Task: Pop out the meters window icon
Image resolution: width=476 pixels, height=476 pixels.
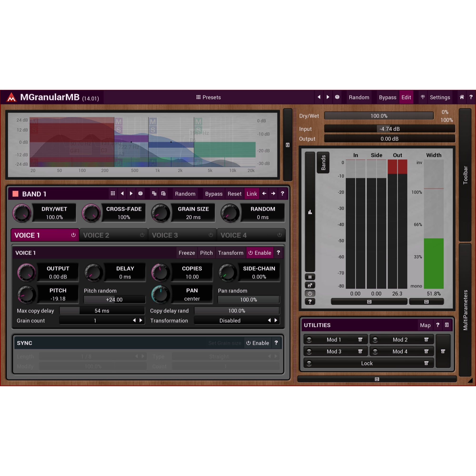Action: (310, 285)
